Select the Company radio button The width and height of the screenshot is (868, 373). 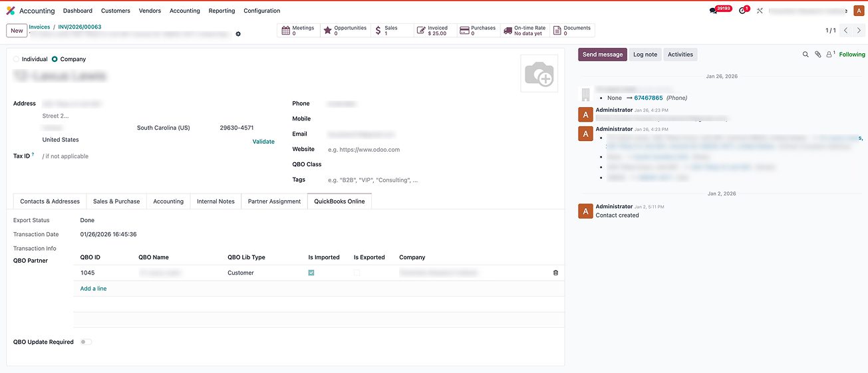coord(55,59)
